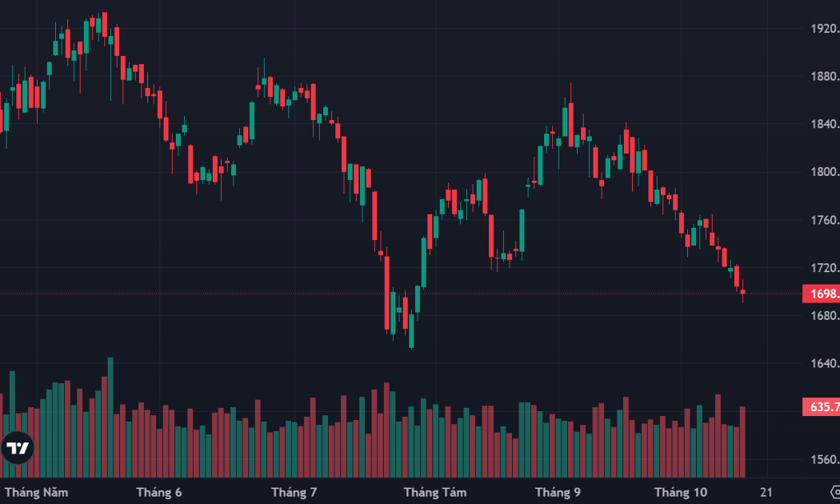Click the Tháng Tám time axis label

click(x=435, y=492)
